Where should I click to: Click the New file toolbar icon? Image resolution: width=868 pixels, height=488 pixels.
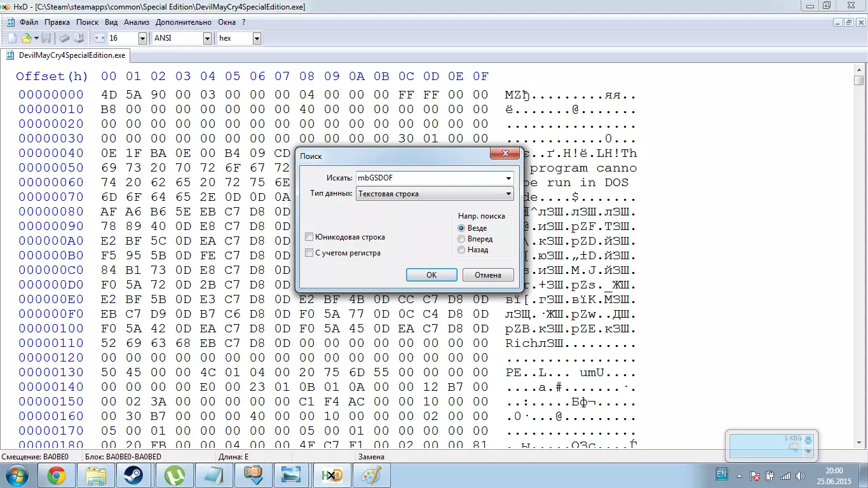tap(11, 38)
